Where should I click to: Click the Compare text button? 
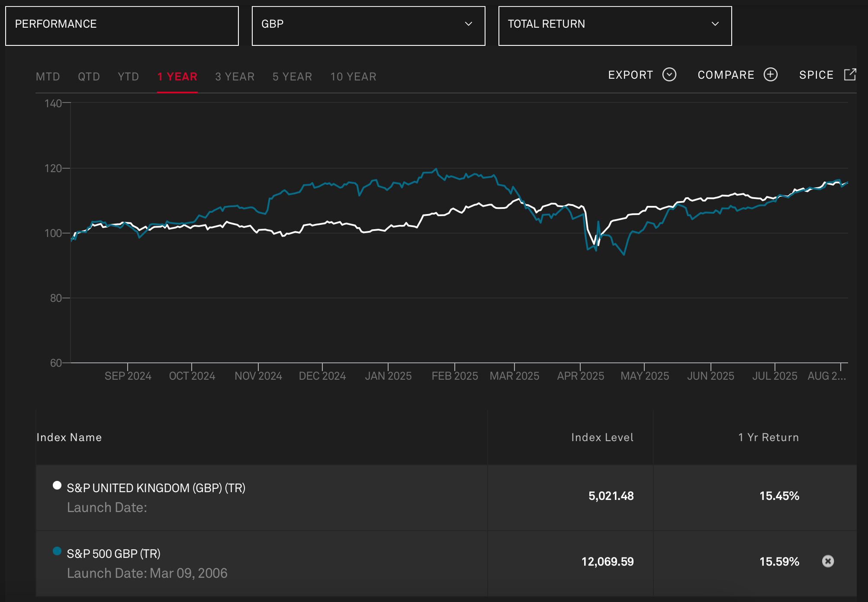[x=726, y=75]
